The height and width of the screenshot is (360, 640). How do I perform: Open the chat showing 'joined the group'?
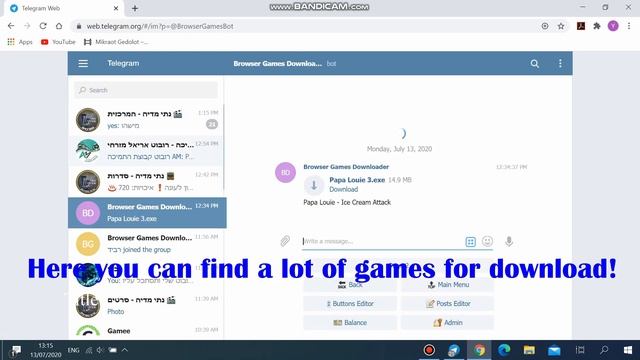click(146, 244)
